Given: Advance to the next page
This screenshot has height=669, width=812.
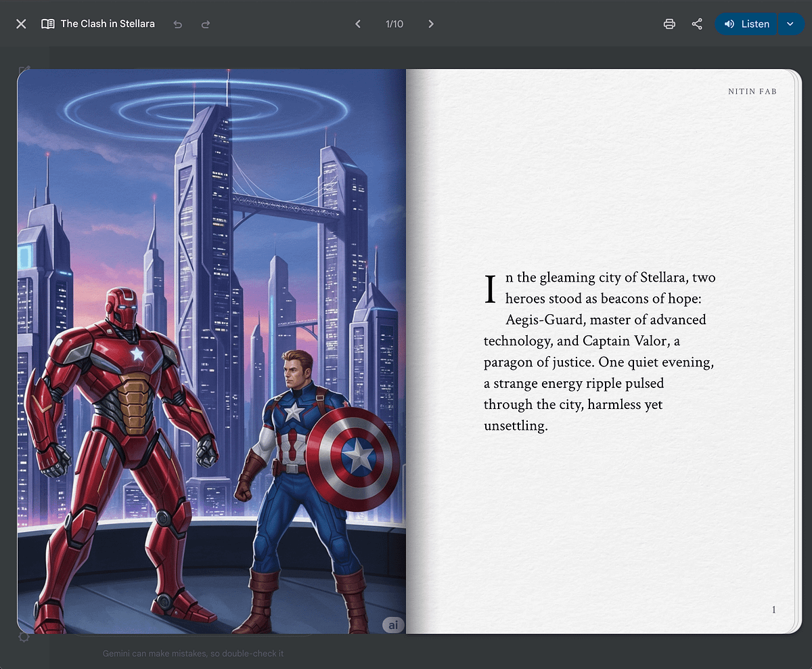Looking at the screenshot, I should pos(431,24).
